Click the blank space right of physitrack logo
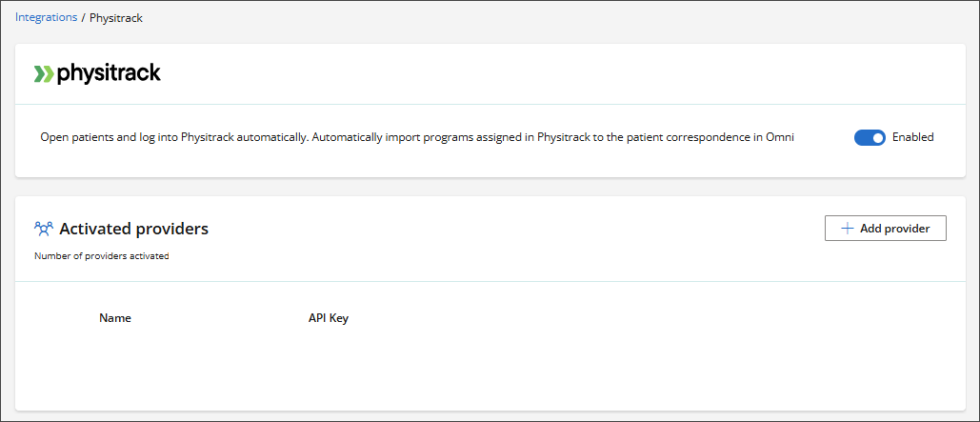980x422 pixels. pos(552,73)
